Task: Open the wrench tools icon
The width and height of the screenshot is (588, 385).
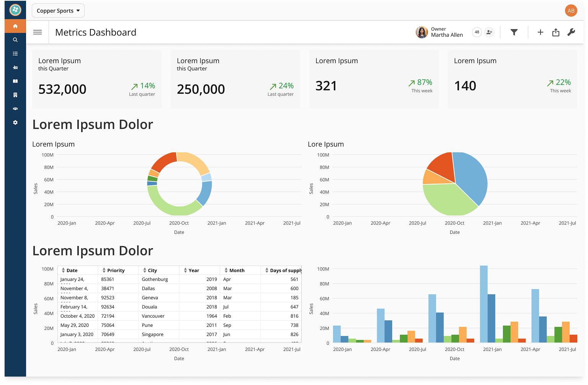Action: pyautogui.click(x=571, y=33)
